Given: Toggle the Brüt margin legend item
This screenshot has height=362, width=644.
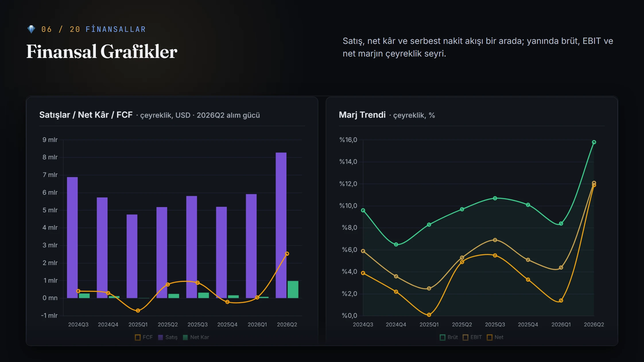Looking at the screenshot, I should (x=449, y=337).
